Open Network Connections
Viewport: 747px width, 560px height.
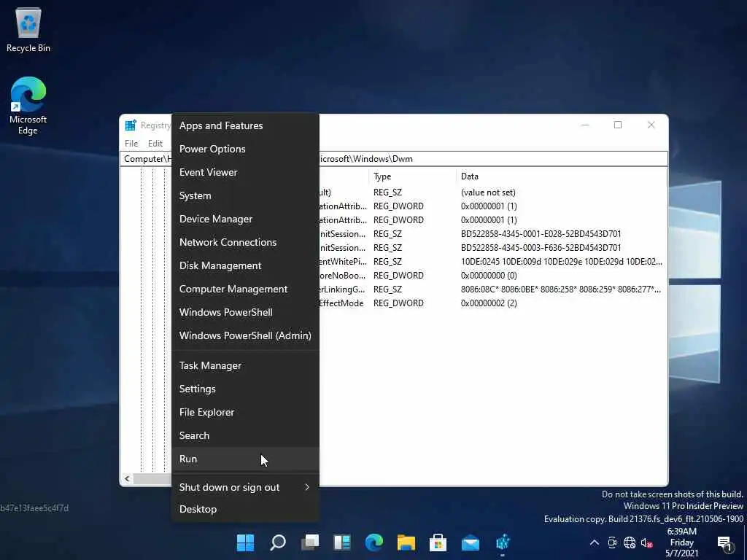tap(245, 242)
